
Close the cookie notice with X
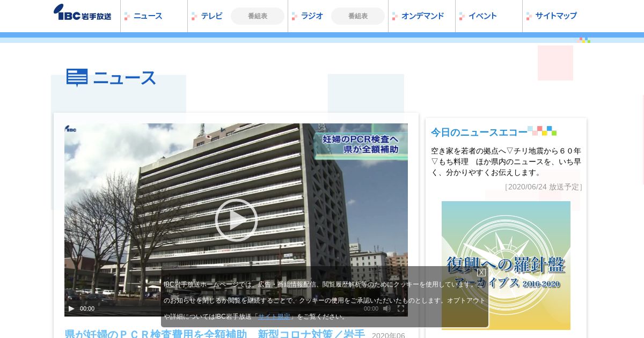click(481, 273)
